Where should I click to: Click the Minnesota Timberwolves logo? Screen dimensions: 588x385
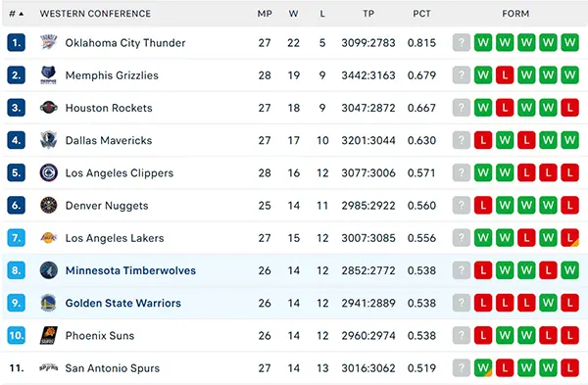coord(49,270)
